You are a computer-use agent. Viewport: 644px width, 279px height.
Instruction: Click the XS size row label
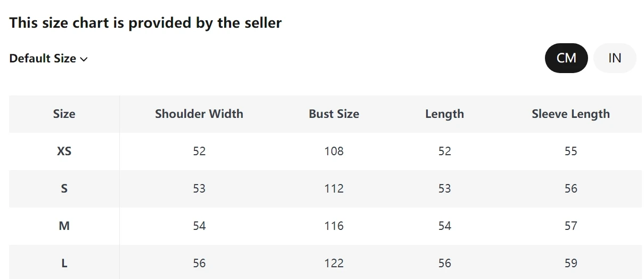coord(64,151)
